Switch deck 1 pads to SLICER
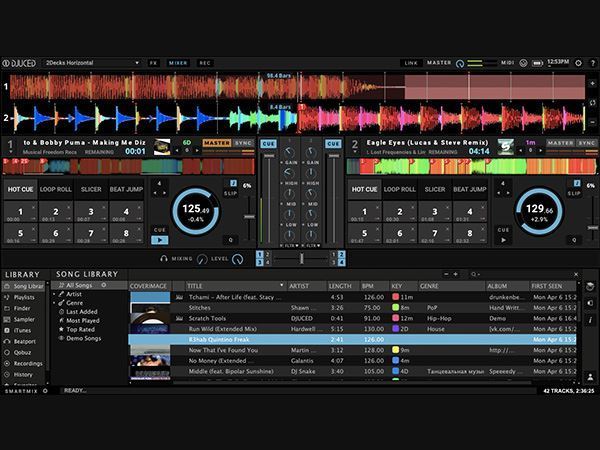 pos(91,189)
